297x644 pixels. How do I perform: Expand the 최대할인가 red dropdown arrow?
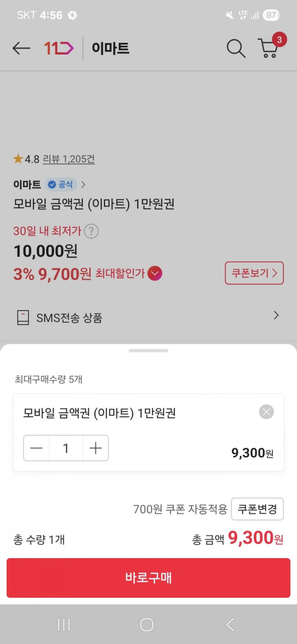click(155, 273)
